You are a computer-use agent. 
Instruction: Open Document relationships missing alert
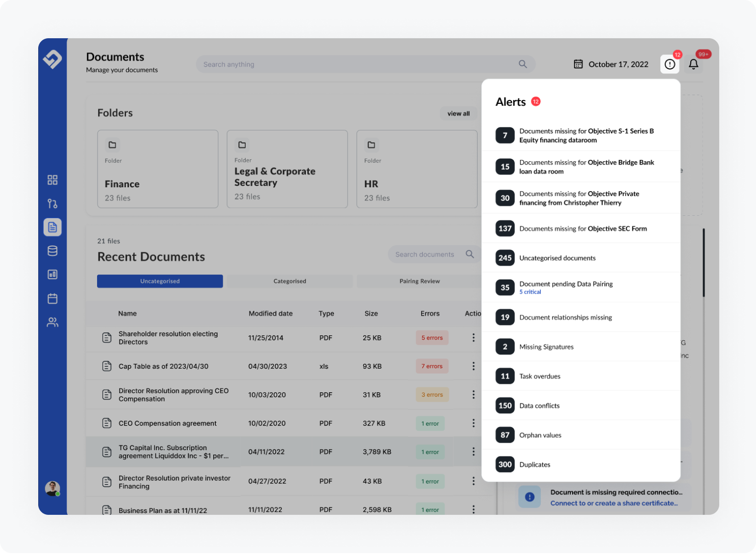(x=581, y=317)
